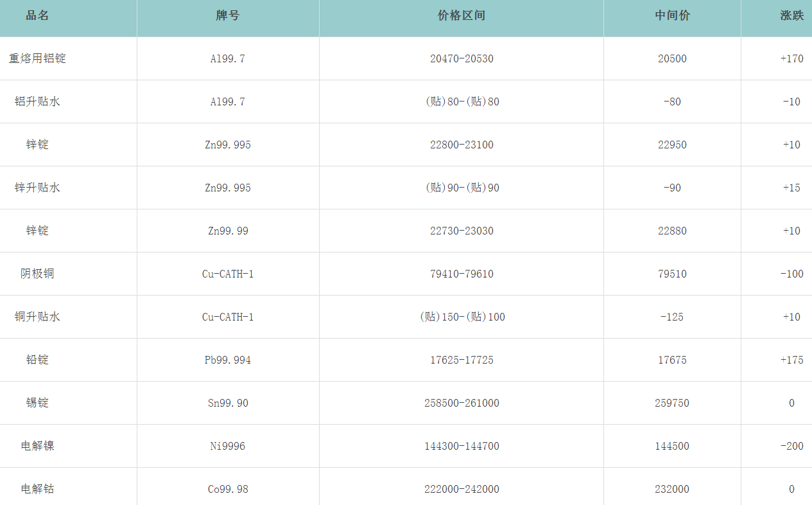The width and height of the screenshot is (812, 505).
Task: Click the Pb99.994 grade cell
Action: tap(228, 360)
